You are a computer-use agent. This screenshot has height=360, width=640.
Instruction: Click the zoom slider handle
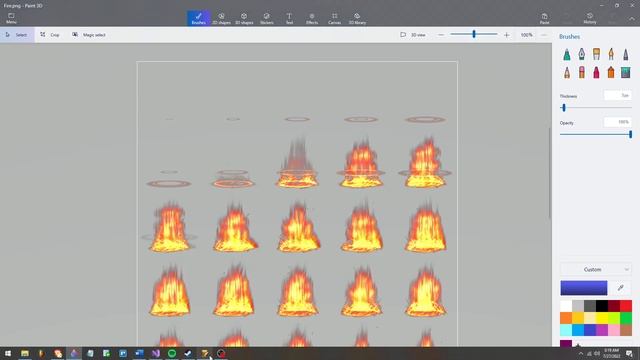point(474,34)
